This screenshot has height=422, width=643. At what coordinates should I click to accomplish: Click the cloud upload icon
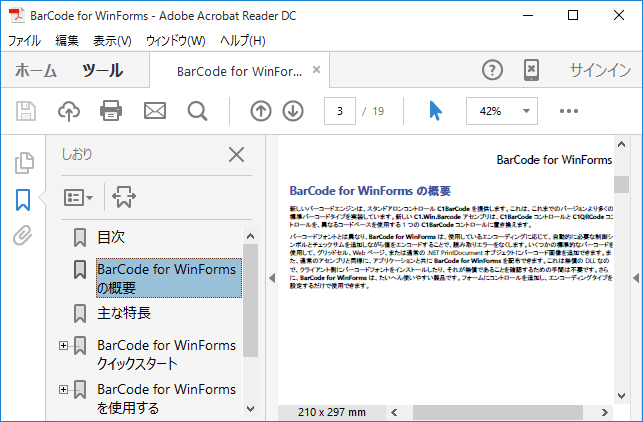coord(69,111)
